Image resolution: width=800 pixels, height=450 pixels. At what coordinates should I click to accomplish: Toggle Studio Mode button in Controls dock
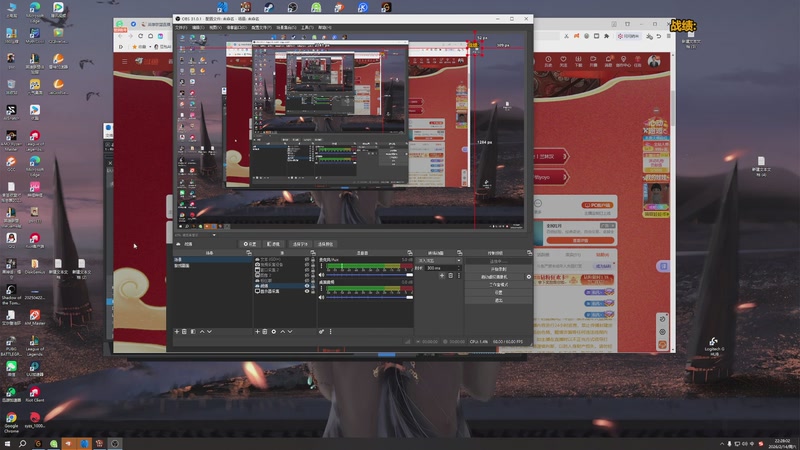498,285
